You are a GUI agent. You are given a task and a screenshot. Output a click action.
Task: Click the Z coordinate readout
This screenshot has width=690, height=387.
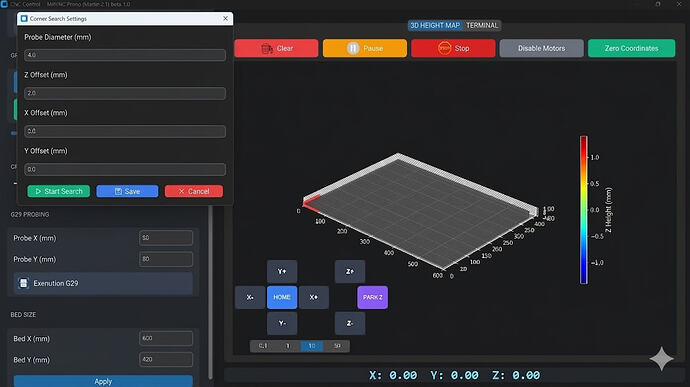(x=516, y=375)
